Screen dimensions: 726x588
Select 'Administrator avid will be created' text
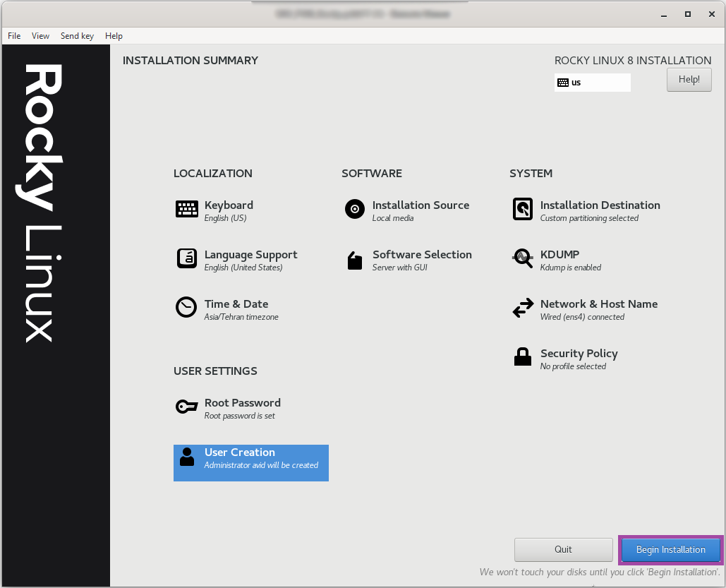(262, 465)
